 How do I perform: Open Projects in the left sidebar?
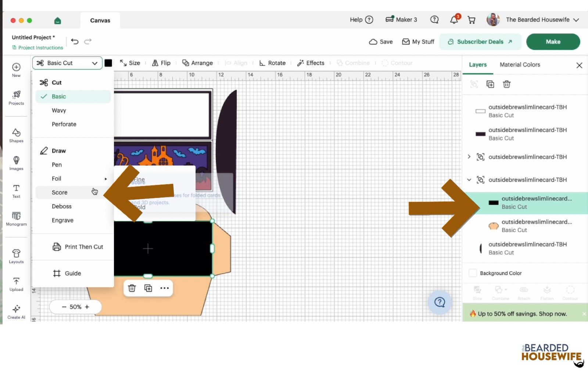[16, 98]
